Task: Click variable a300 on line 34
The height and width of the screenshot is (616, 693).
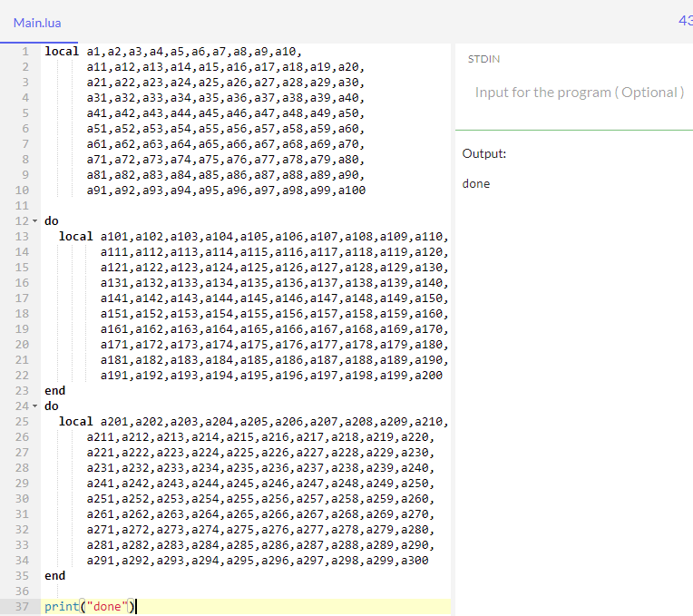Action: [x=415, y=561]
